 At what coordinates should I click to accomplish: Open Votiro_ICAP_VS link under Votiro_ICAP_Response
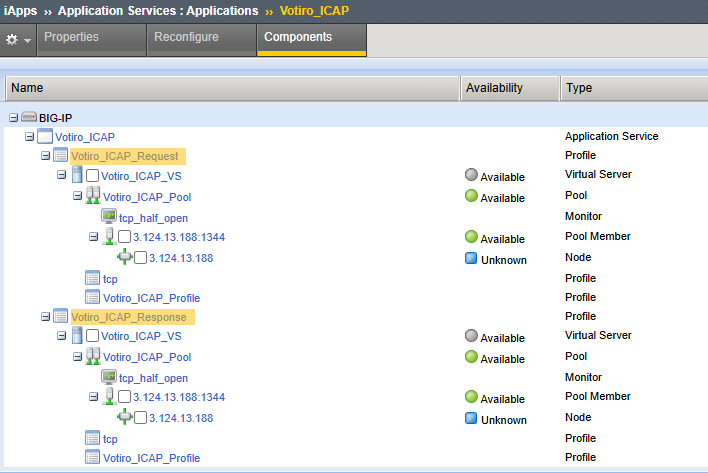coord(141,336)
